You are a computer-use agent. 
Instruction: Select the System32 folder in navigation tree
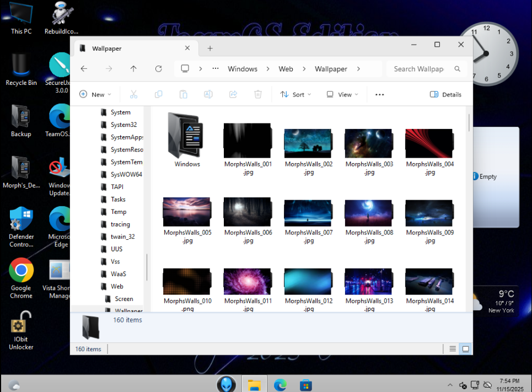(123, 125)
